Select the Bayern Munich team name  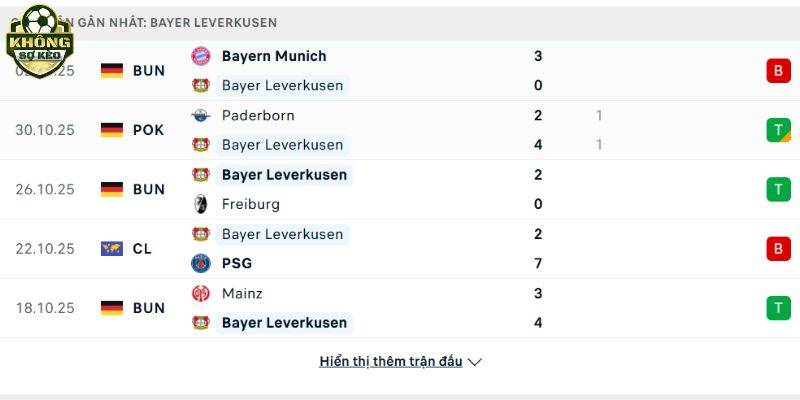(273, 56)
